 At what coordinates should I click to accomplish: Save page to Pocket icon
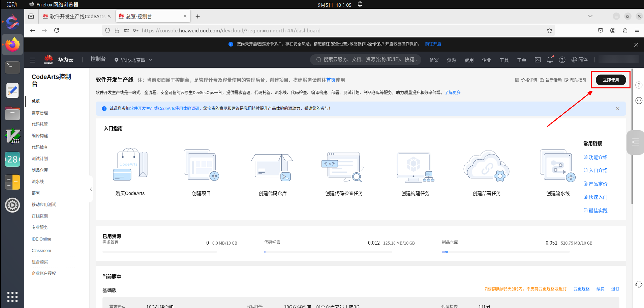click(601, 30)
